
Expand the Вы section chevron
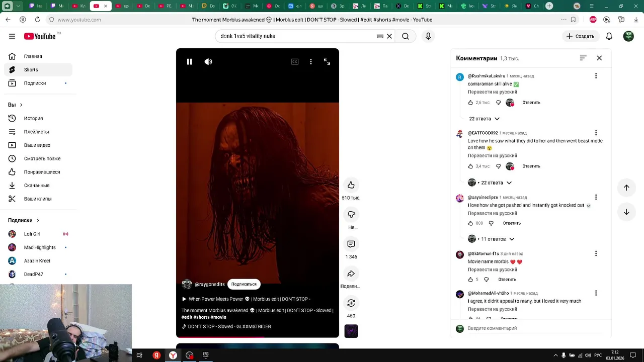point(21,105)
